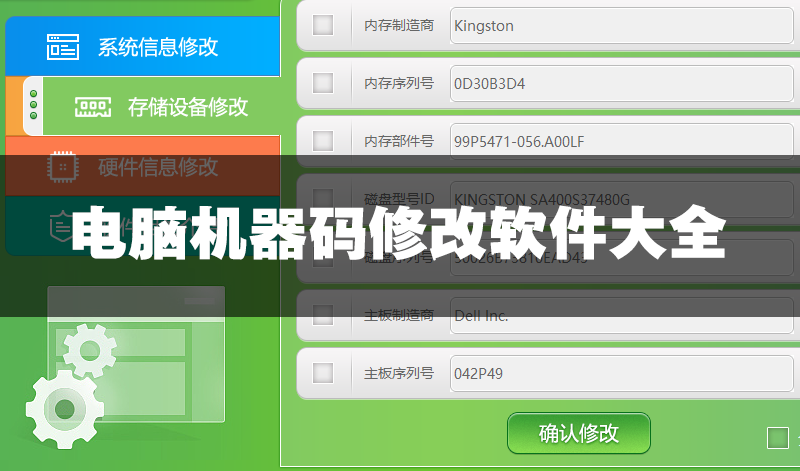The height and width of the screenshot is (471, 800).
Task: Click the large gear illustration
Action: (x=64, y=409)
